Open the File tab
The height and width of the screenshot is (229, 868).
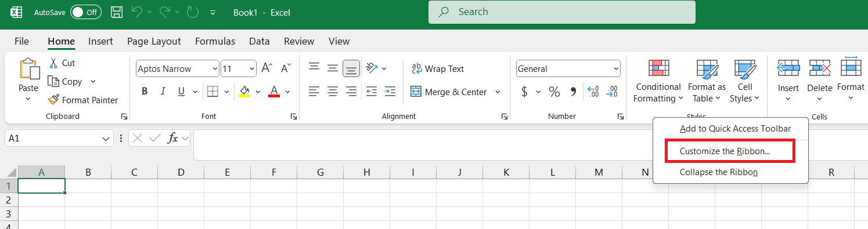coord(21,41)
